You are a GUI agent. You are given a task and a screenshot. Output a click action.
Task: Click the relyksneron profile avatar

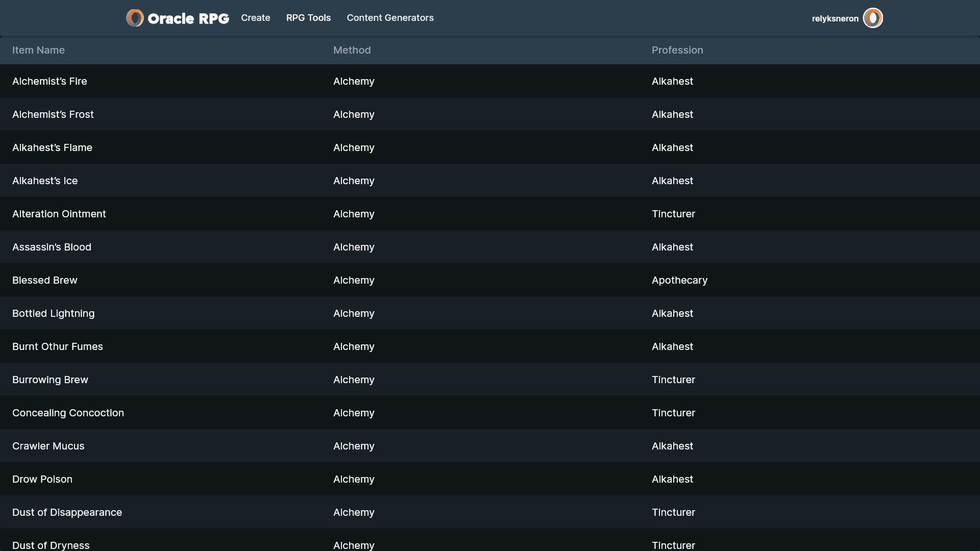tap(872, 18)
